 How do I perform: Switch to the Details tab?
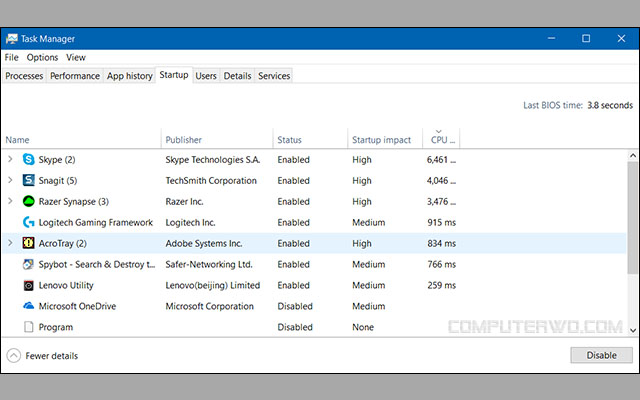[x=237, y=76]
